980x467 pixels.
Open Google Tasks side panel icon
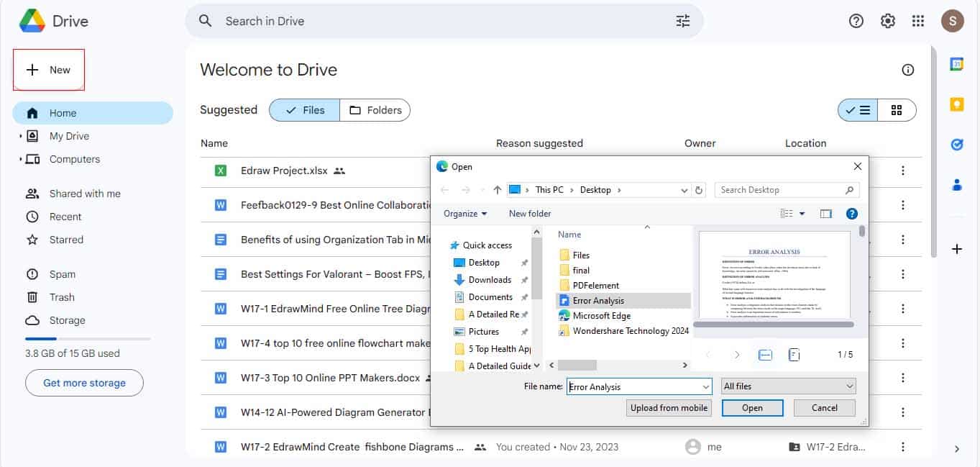(957, 145)
